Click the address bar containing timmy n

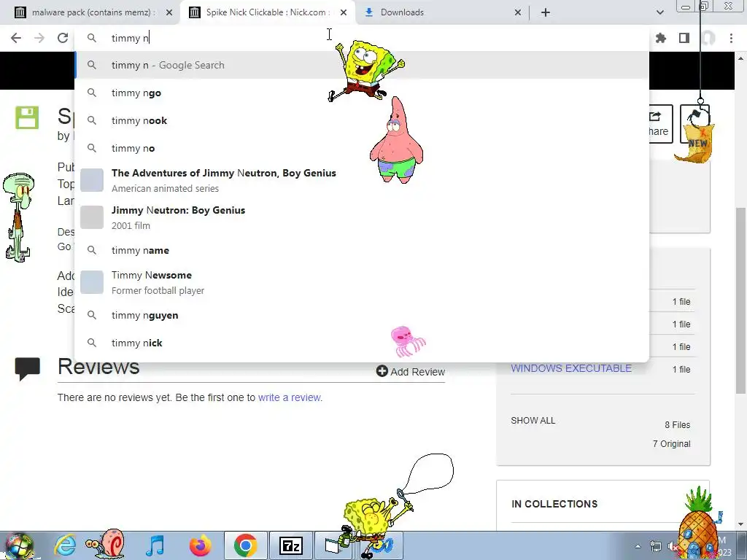362,38
